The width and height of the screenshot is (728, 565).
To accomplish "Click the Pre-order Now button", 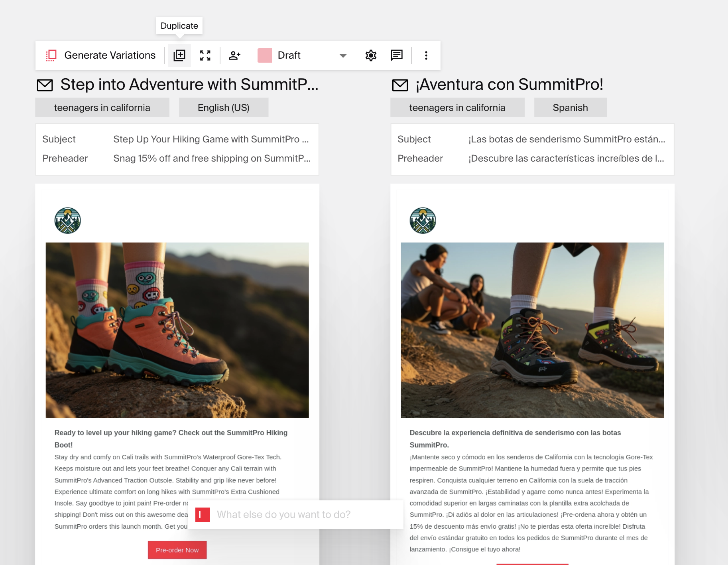I will [x=177, y=550].
